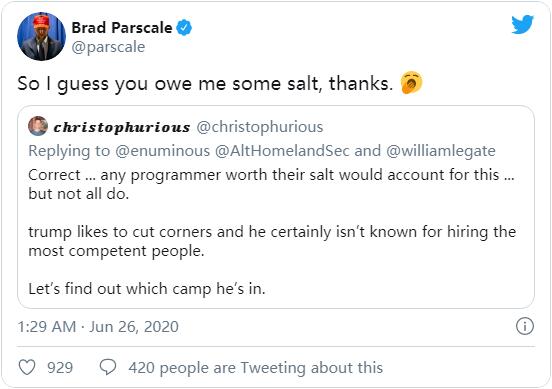Open the christophurious display name

[122, 127]
